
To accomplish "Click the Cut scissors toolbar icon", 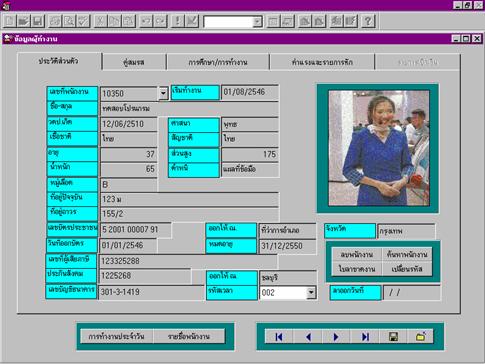I will click(100, 21).
